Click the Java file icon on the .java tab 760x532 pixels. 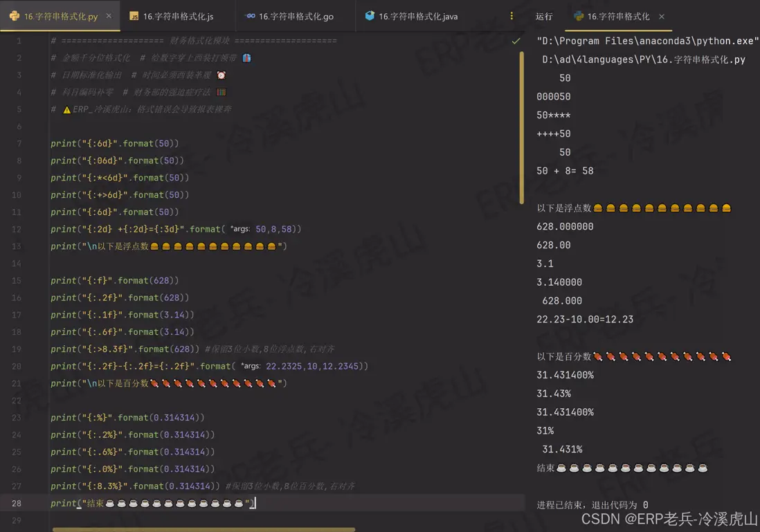(370, 16)
